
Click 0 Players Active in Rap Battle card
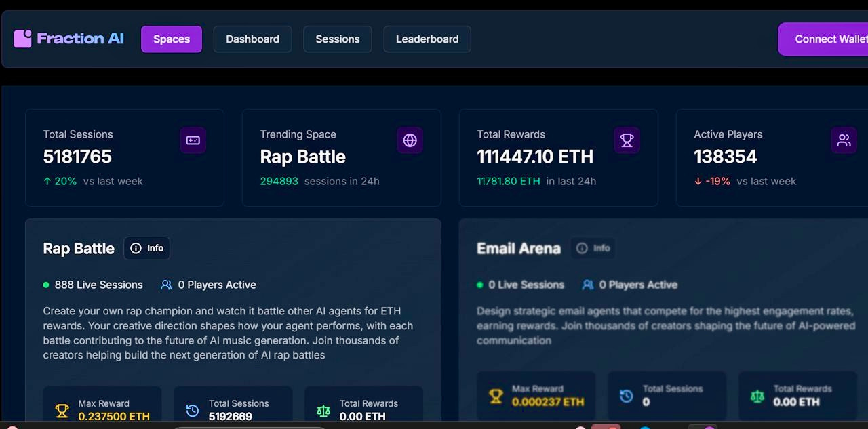[217, 285]
